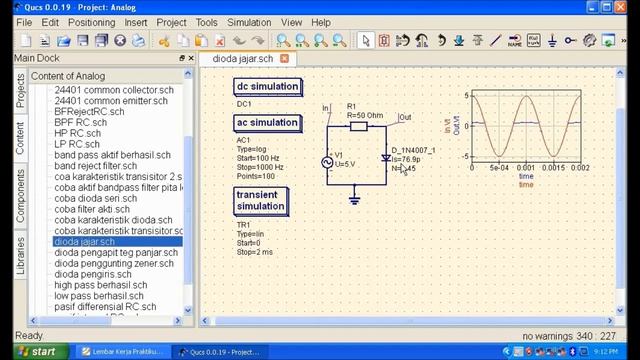The image size is (640, 360).
Task: Close the Main Dock panel
Action: [191, 58]
